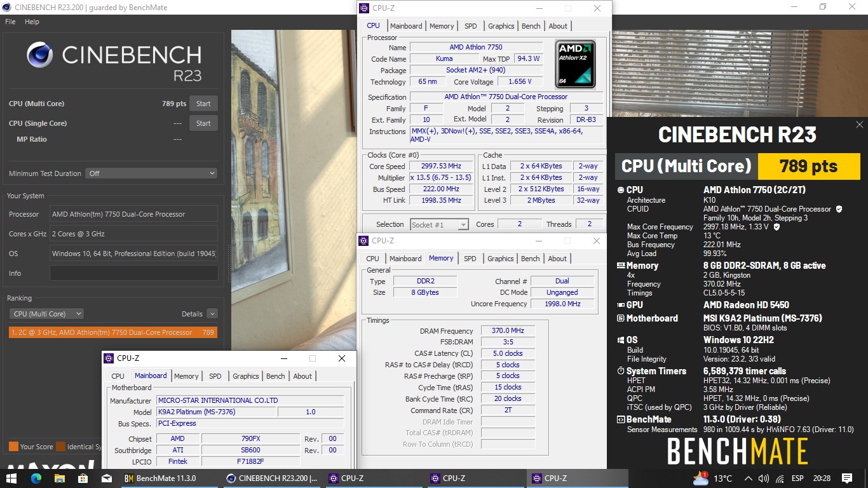Expand the Details chevron in Ranking
This screenshot has width=868, height=488.
point(212,314)
